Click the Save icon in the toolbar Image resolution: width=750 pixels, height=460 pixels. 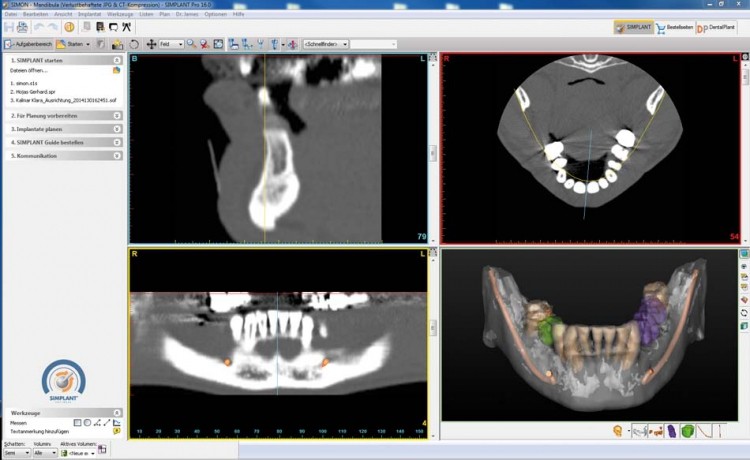(9, 27)
